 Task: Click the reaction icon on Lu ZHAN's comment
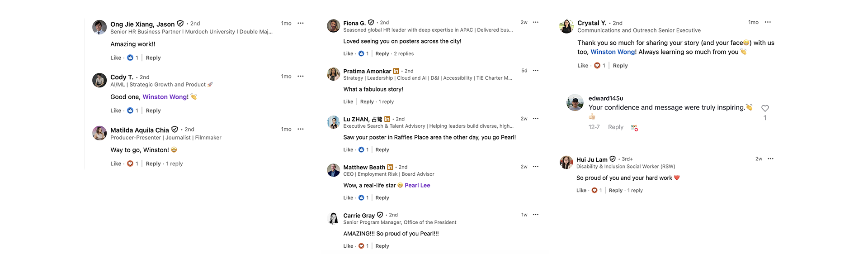361,149
